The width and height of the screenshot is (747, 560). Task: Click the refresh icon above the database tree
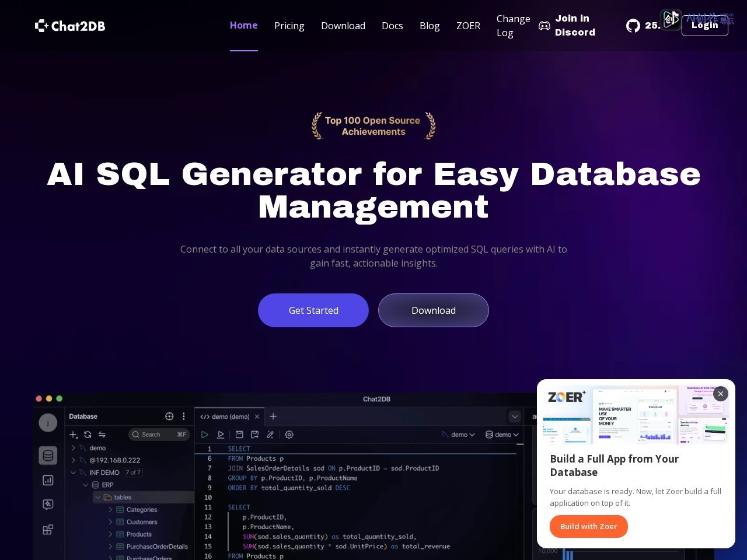(x=88, y=435)
